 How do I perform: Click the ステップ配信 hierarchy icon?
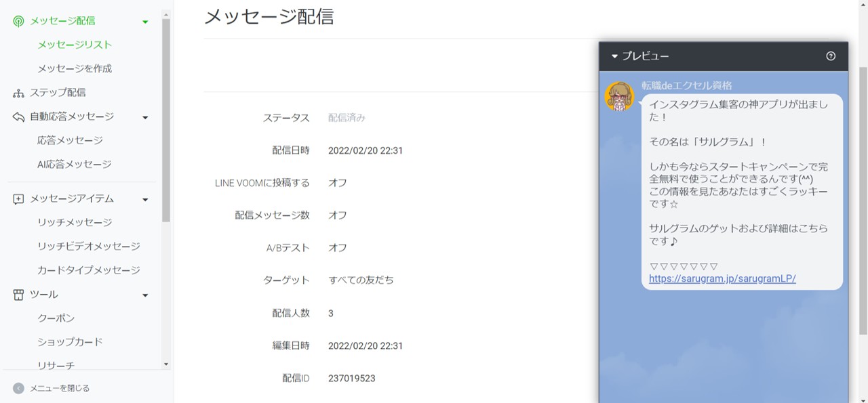pos(18,93)
